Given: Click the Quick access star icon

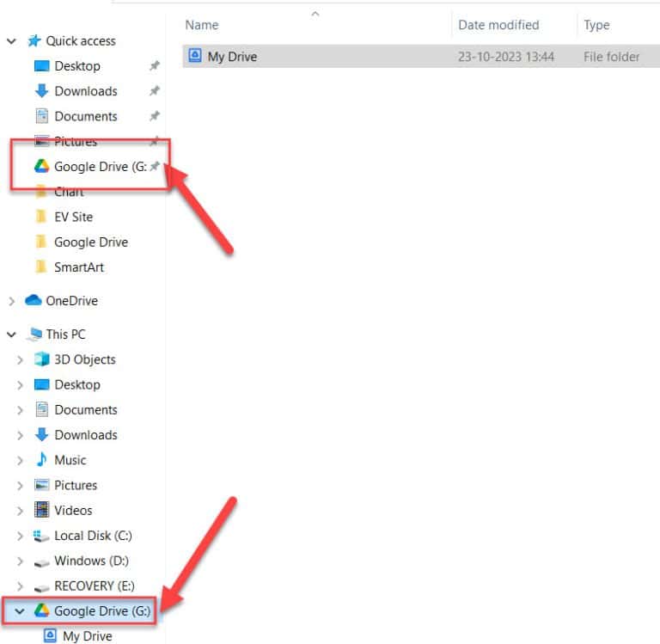Looking at the screenshot, I should 34,41.
